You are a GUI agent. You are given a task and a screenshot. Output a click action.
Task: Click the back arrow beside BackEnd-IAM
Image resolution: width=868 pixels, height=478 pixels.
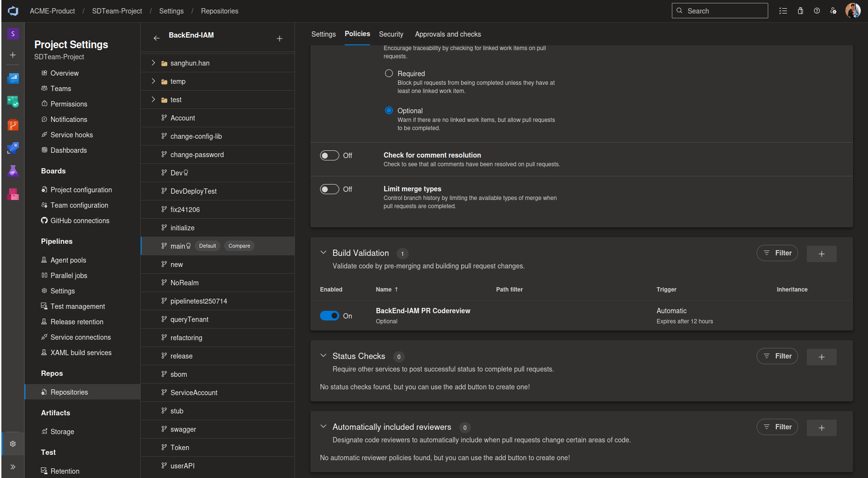click(x=156, y=38)
